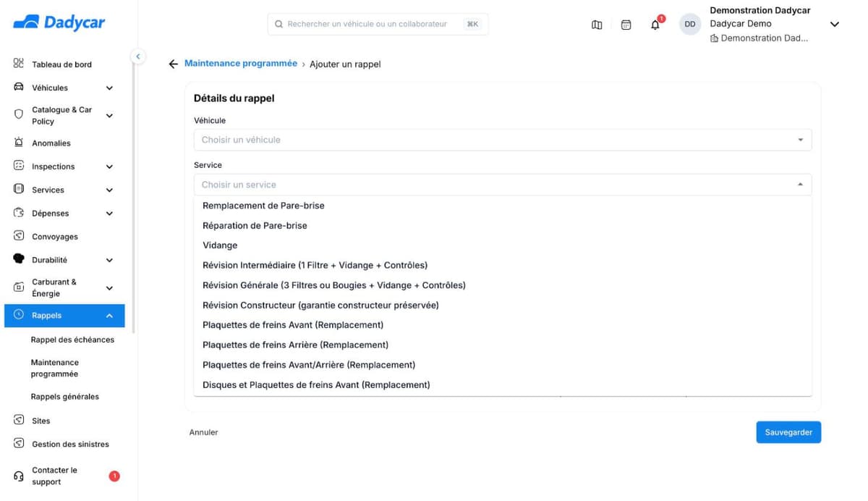Choose Plaquettes de freins Avant (Remplacement)

(x=503, y=325)
